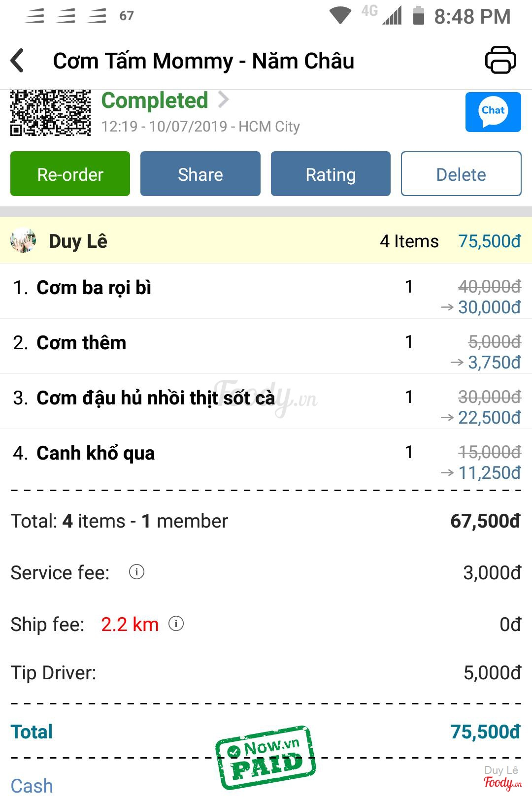Select Cơm đậu hủ nhồi thịt sốt cà
This screenshot has height=798, width=532.
(156, 399)
